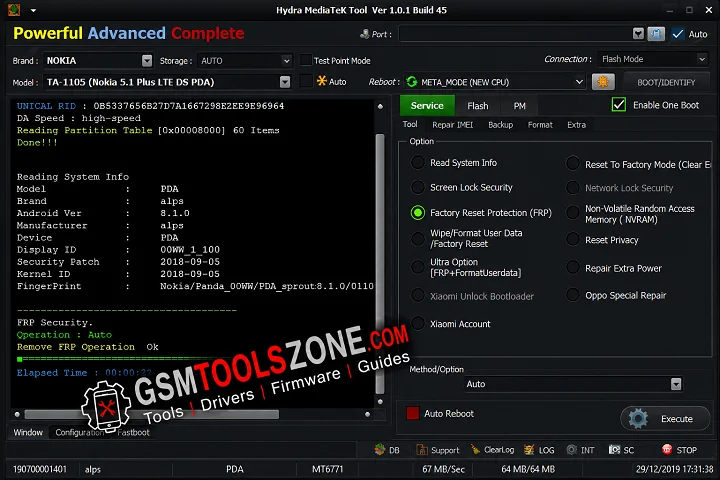Open the Repair IMEI sub-tab
Image resolution: width=720 pixels, height=480 pixels.
[452, 125]
